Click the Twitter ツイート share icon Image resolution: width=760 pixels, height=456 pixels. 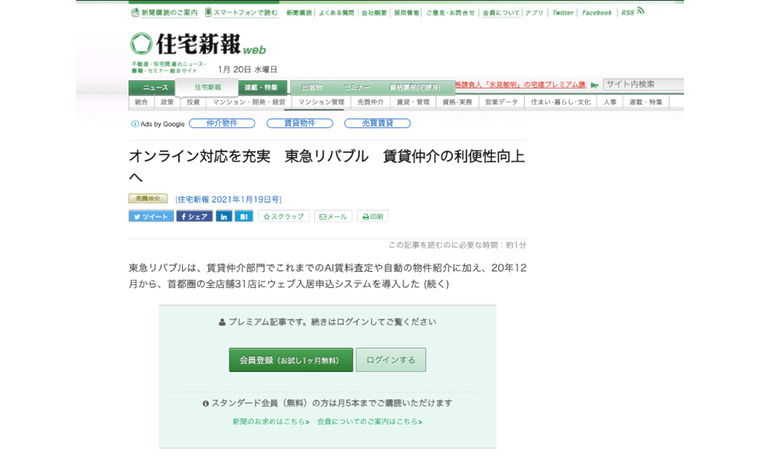(x=151, y=216)
